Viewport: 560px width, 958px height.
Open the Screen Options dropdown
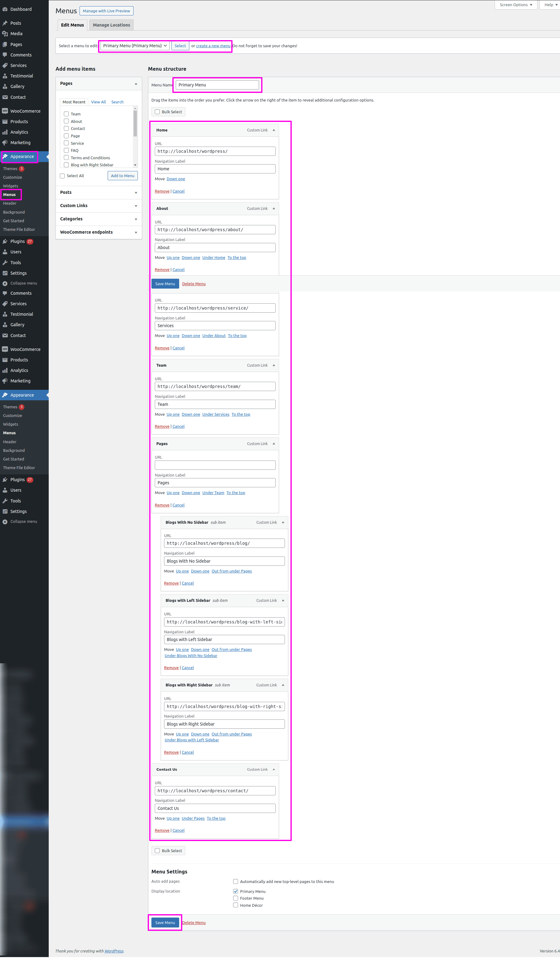[x=515, y=5]
